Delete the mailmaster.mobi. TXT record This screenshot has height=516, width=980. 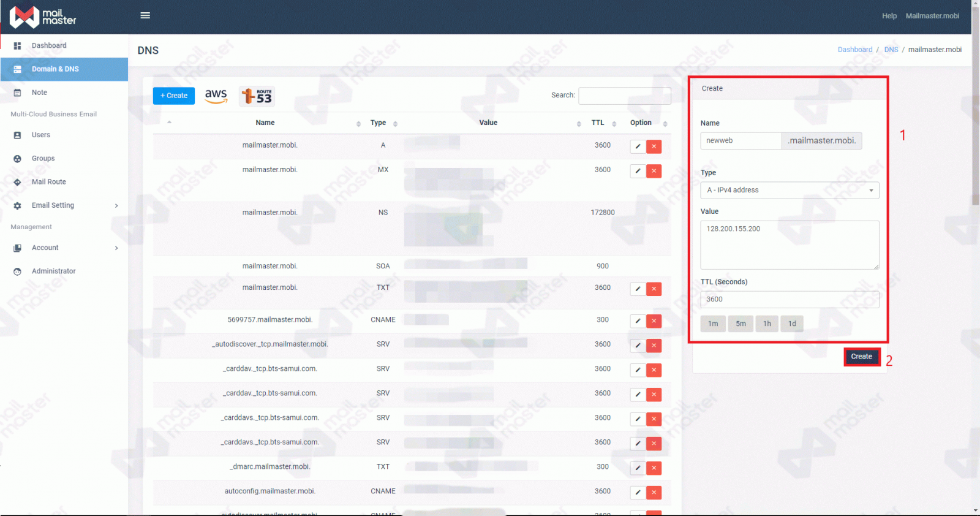pos(654,289)
